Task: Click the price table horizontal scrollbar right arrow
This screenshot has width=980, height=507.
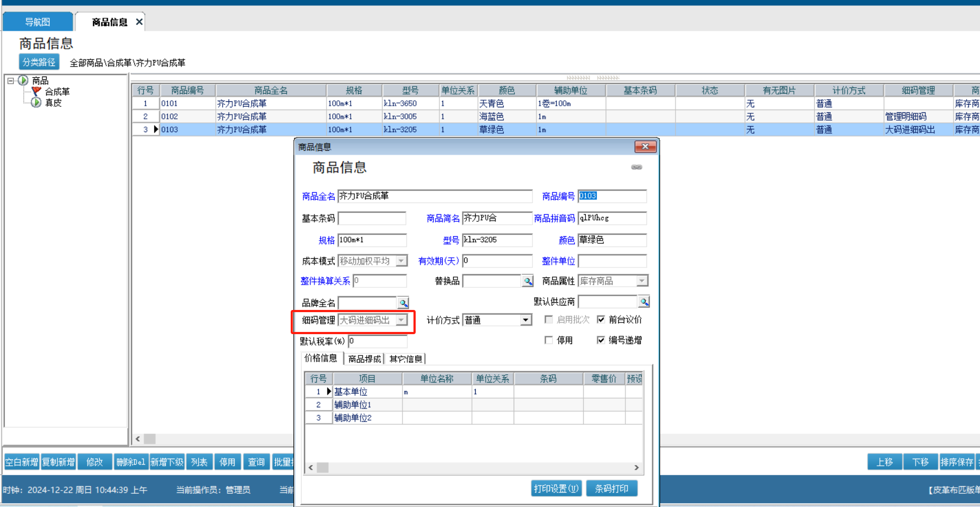Action: tap(636, 467)
